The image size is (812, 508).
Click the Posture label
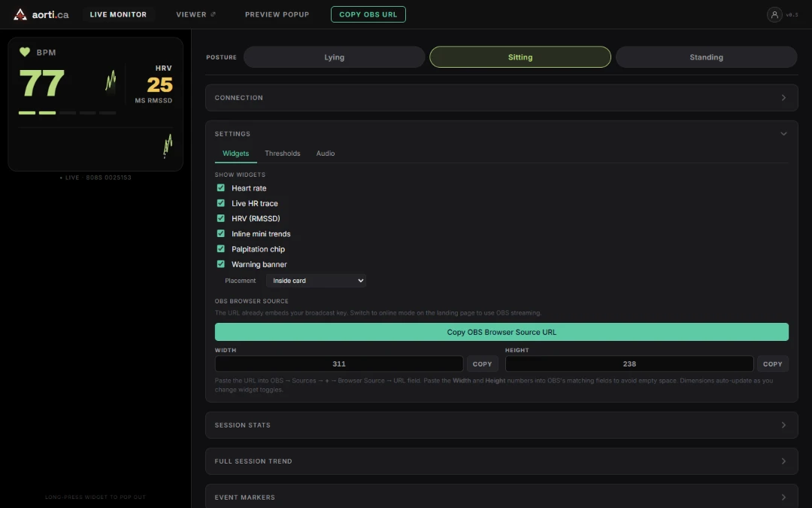point(221,57)
